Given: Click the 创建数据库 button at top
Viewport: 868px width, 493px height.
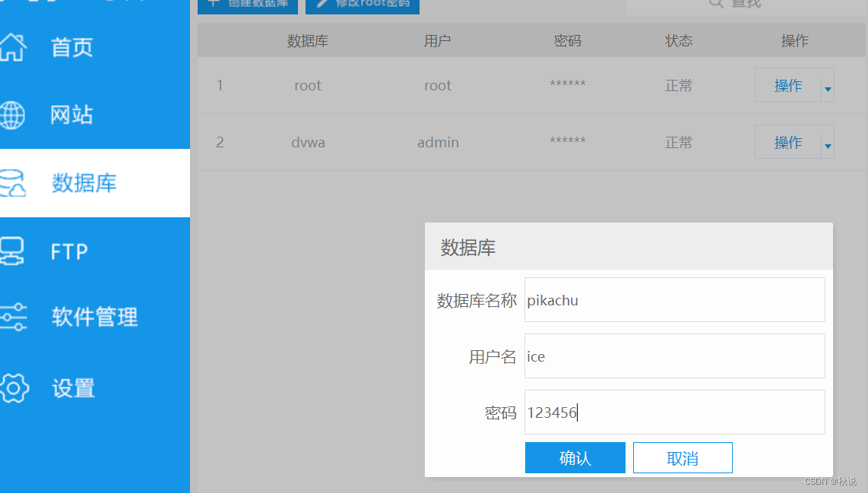Looking at the screenshot, I should click(x=248, y=5).
